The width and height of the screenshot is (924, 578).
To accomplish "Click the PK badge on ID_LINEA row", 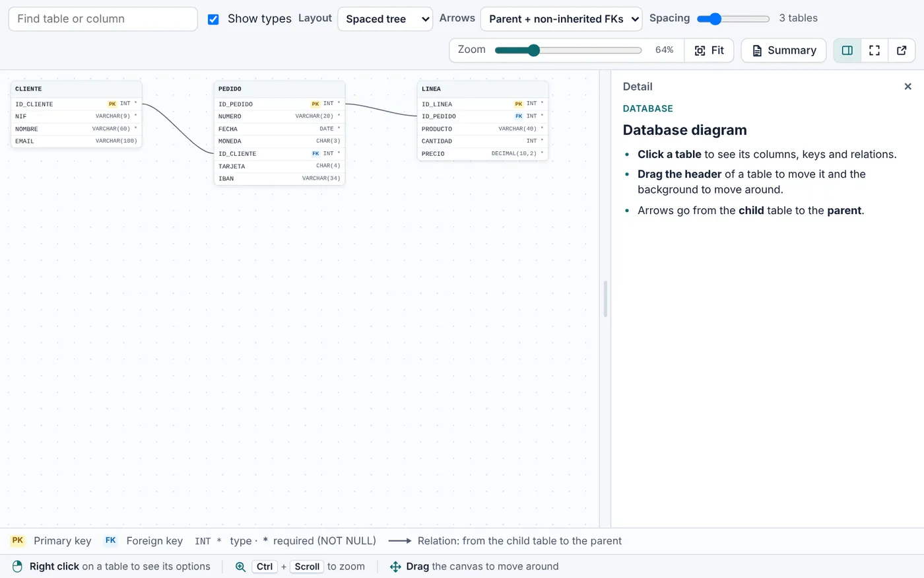I will click(519, 104).
